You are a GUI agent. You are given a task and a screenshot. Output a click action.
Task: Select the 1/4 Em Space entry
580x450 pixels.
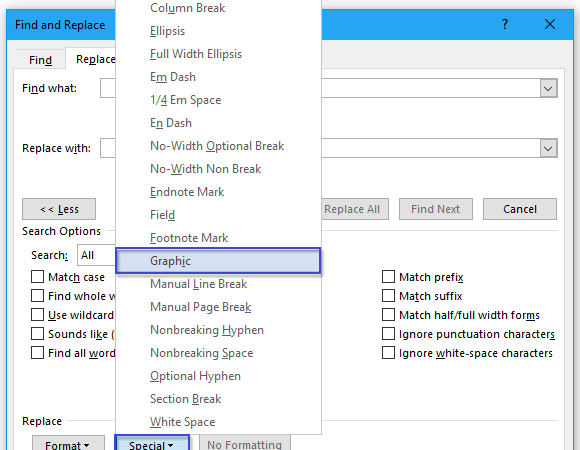click(218, 100)
